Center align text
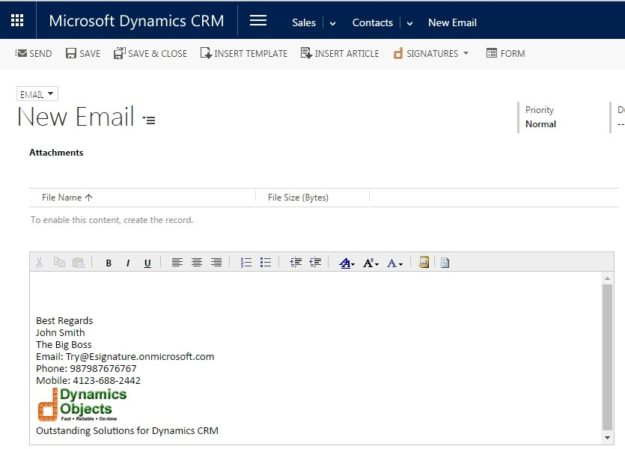 pyautogui.click(x=197, y=262)
